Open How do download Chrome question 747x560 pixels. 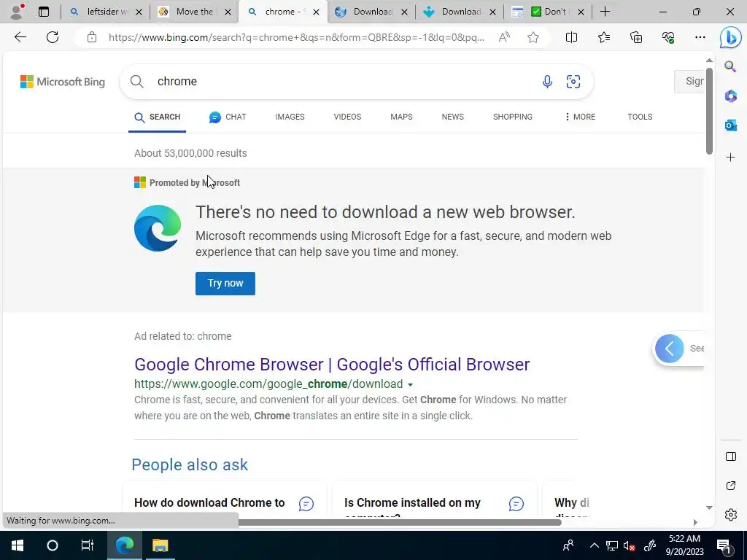[209, 503]
